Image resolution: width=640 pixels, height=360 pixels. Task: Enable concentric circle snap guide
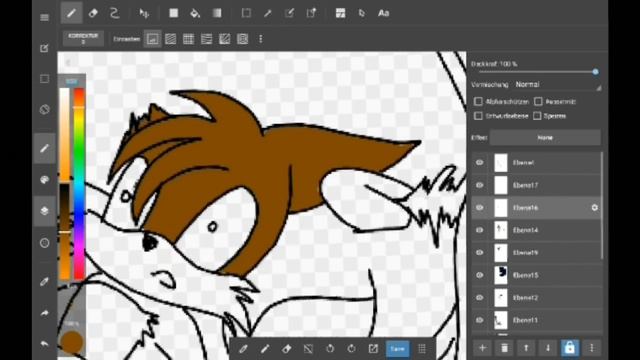pos(242,39)
